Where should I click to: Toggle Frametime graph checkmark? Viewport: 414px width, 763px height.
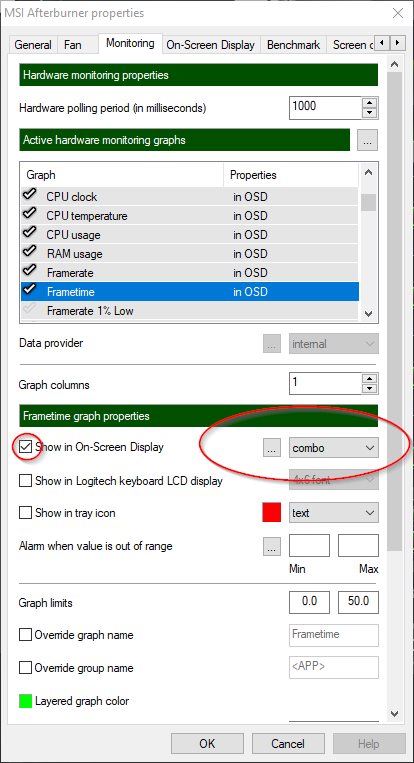(29, 290)
